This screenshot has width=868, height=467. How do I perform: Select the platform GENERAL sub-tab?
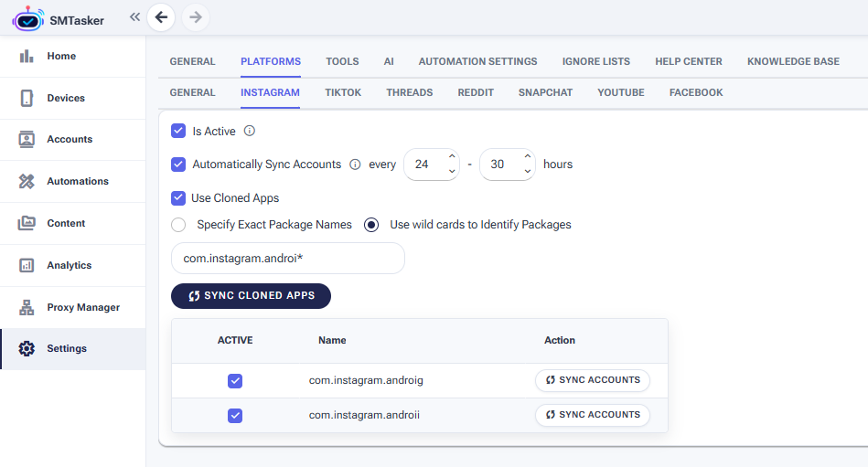click(x=192, y=92)
